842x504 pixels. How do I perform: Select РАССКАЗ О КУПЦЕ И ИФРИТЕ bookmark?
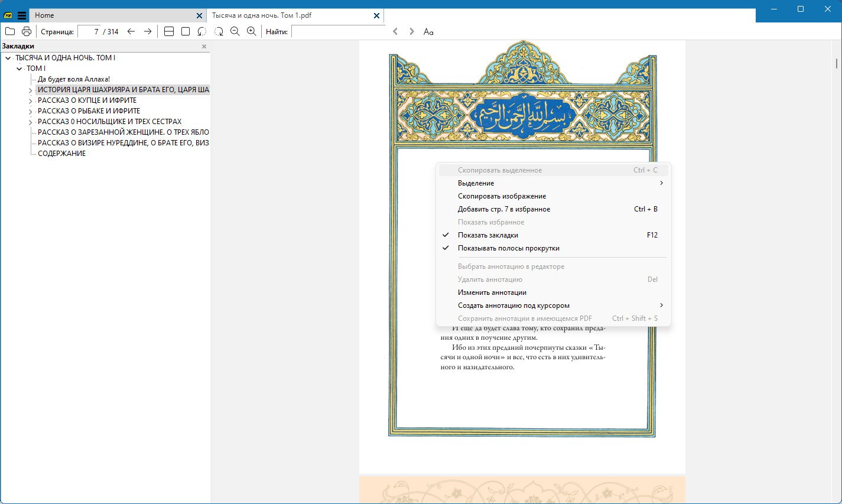[87, 100]
